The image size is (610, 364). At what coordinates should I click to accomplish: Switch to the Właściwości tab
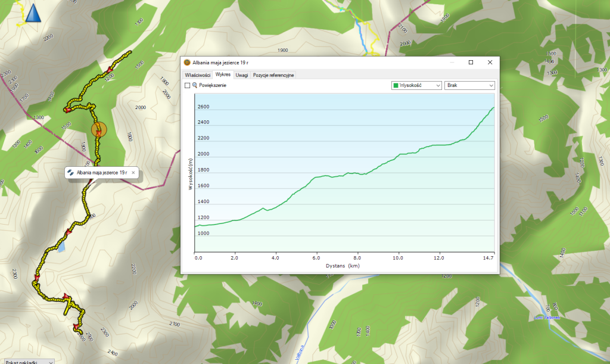point(197,75)
